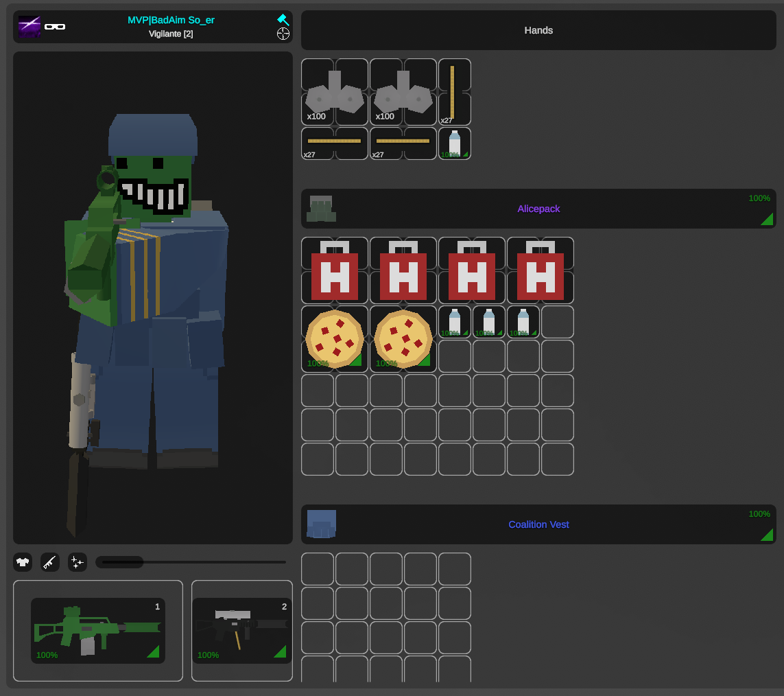Click the glasses icon beside the avatar
The width and height of the screenshot is (784, 696).
(55, 27)
